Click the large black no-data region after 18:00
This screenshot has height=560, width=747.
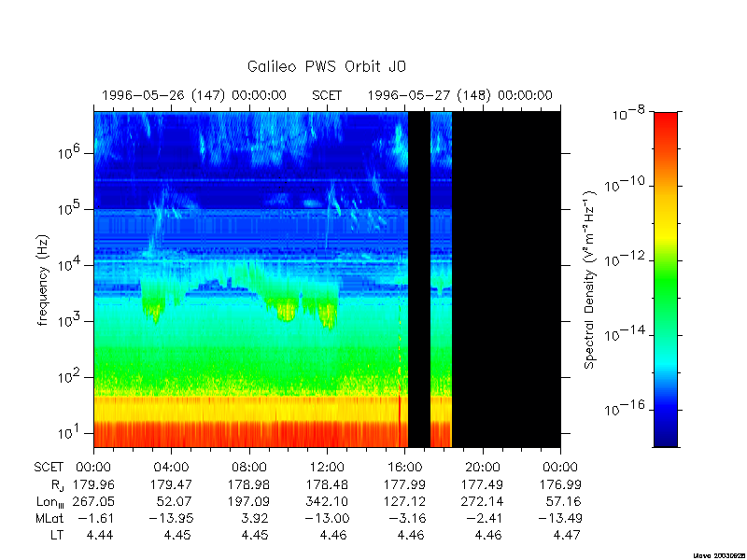[506, 279]
